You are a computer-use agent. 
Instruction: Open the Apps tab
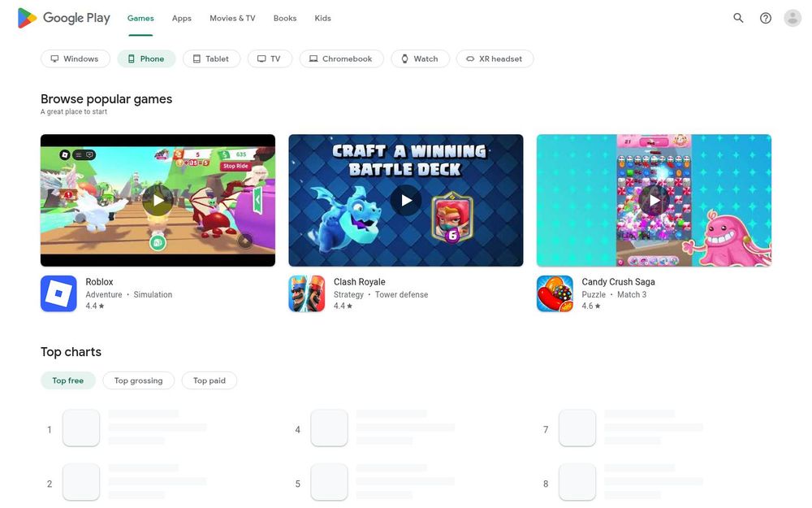click(x=181, y=17)
